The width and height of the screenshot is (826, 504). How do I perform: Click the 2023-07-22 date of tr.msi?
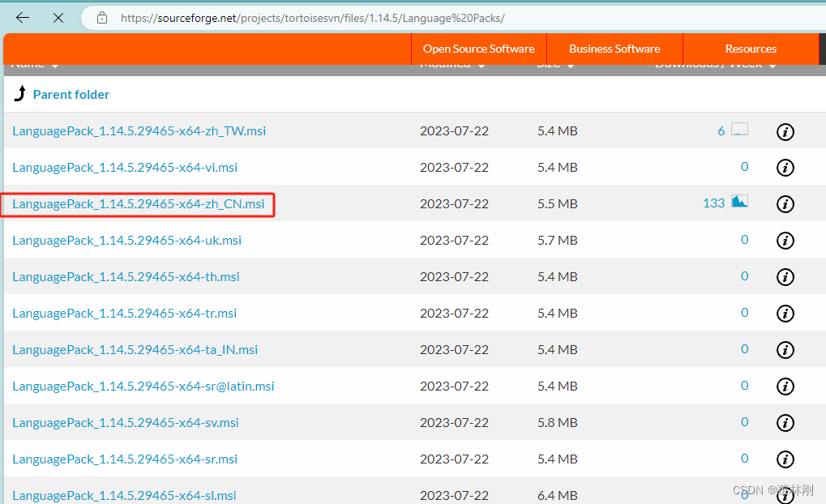pyautogui.click(x=454, y=313)
